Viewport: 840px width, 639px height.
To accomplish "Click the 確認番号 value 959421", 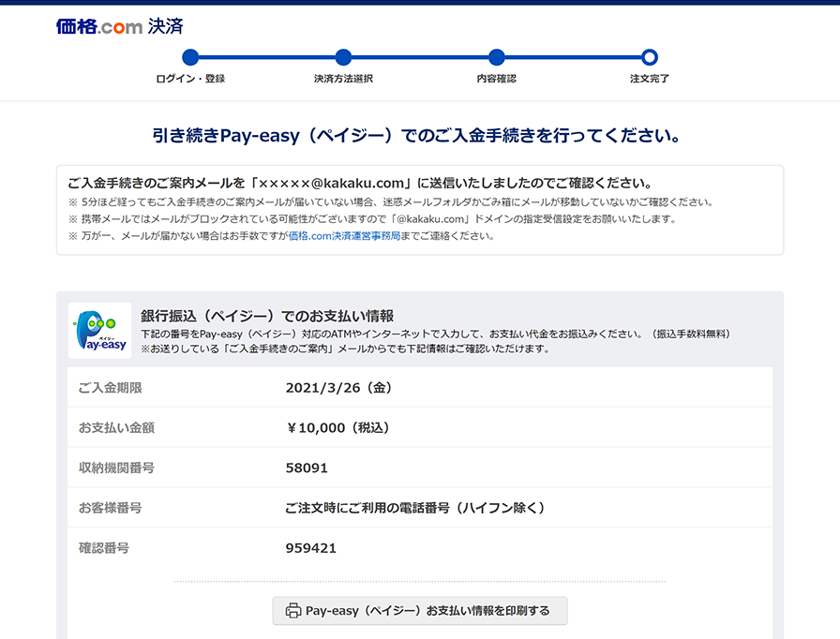I will [x=312, y=548].
